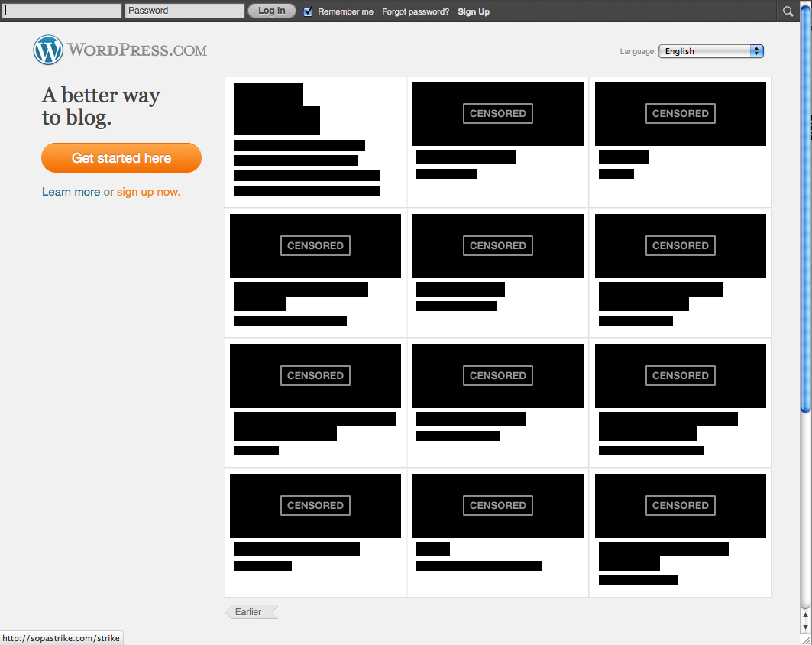
Task: Toggle the Remember me checkbox
Action: click(x=308, y=11)
